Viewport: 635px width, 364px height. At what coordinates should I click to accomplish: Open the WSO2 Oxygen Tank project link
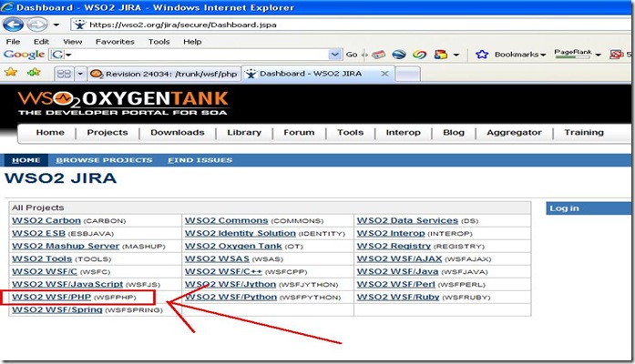pos(233,246)
